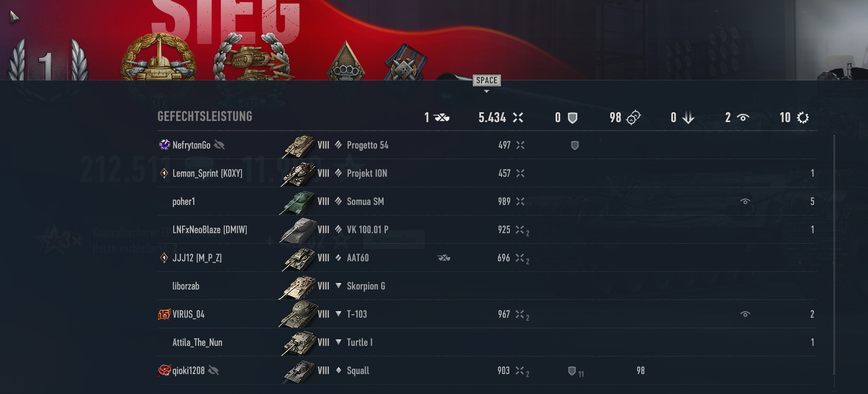The image size is (868, 394).
Task: Toggle hidden-eye icon next to NefrytonGo
Action: point(220,145)
